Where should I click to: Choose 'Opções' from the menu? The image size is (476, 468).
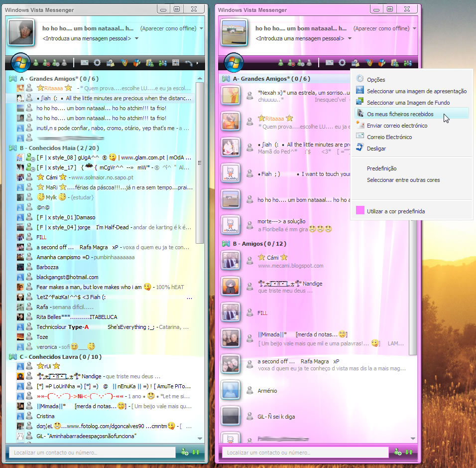click(x=411, y=80)
